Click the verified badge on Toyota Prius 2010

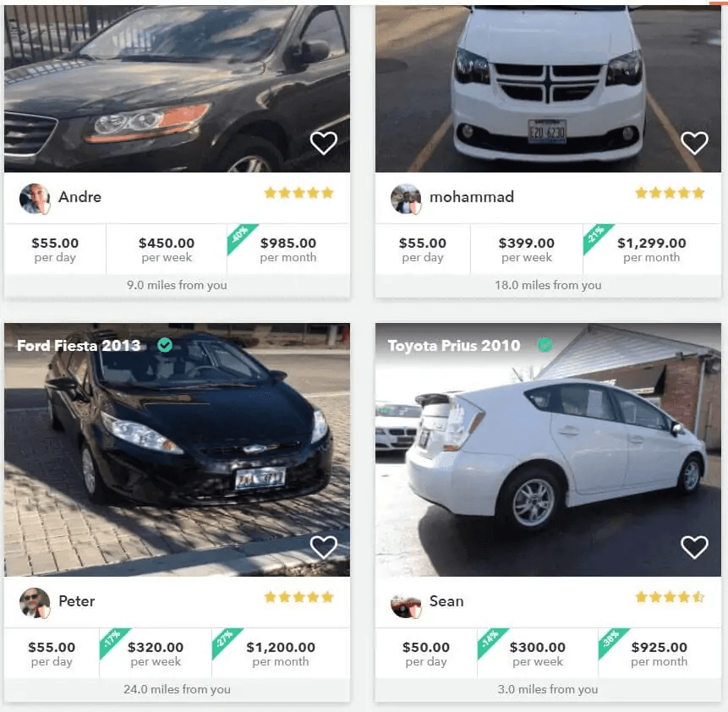click(x=545, y=345)
